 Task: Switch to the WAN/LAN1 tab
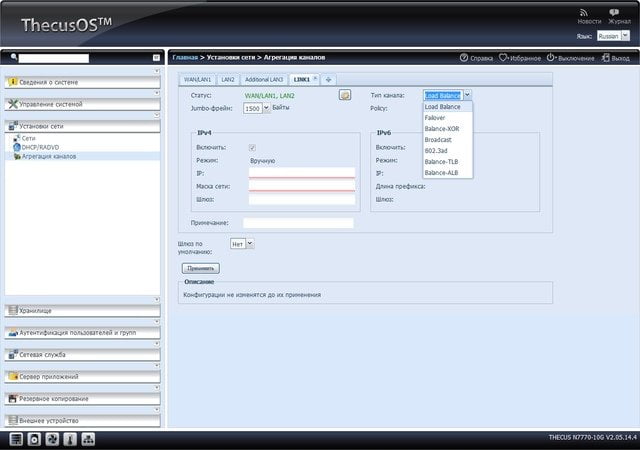pyautogui.click(x=198, y=80)
